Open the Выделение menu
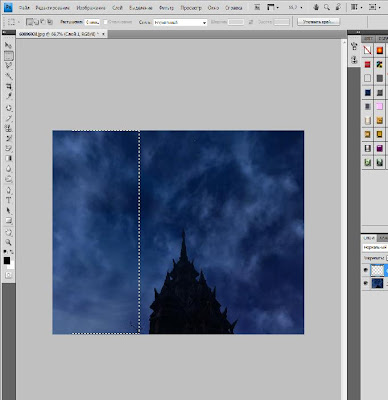388x400 pixels. point(141,8)
